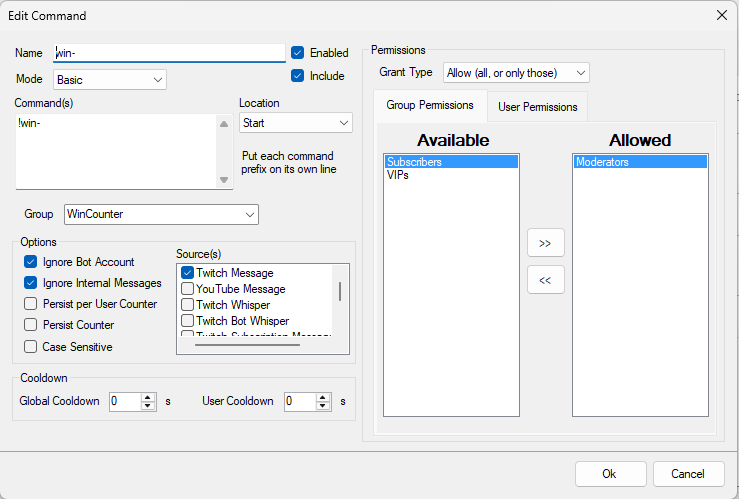This screenshot has width=739, height=499.
Task: Switch to the User Permissions tab
Action: 537,106
